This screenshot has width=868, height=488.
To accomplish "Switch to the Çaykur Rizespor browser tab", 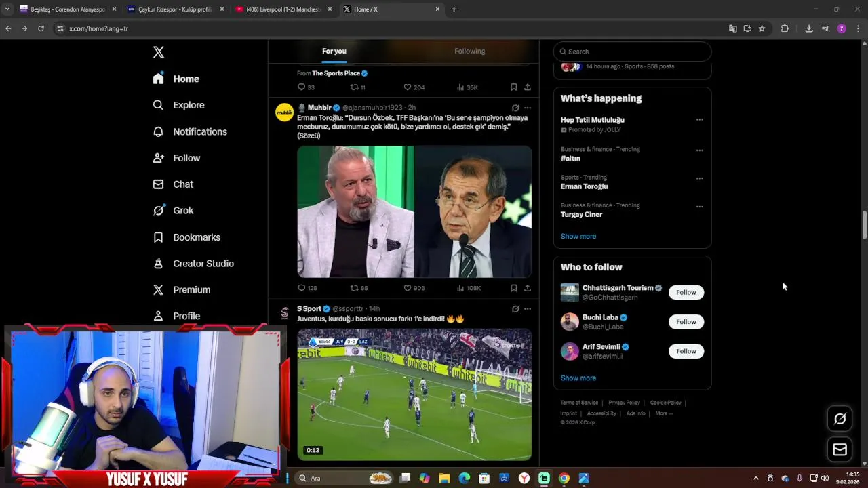I will click(x=175, y=9).
